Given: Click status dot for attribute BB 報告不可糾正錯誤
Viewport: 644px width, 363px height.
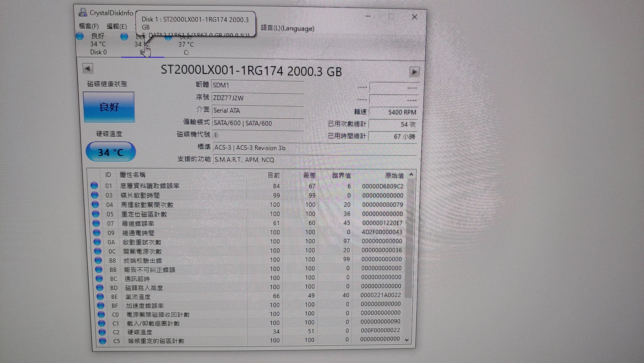Looking at the screenshot, I should [x=99, y=270].
